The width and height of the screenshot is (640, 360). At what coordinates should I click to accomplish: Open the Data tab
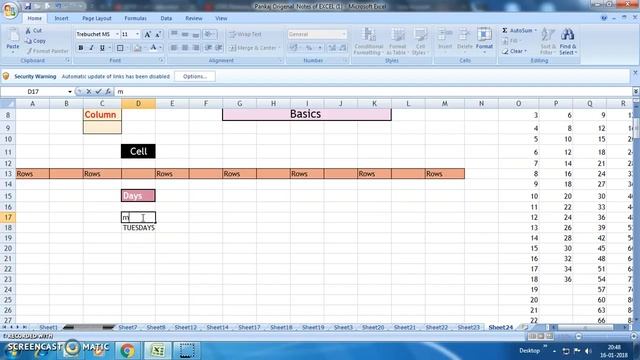point(166,18)
